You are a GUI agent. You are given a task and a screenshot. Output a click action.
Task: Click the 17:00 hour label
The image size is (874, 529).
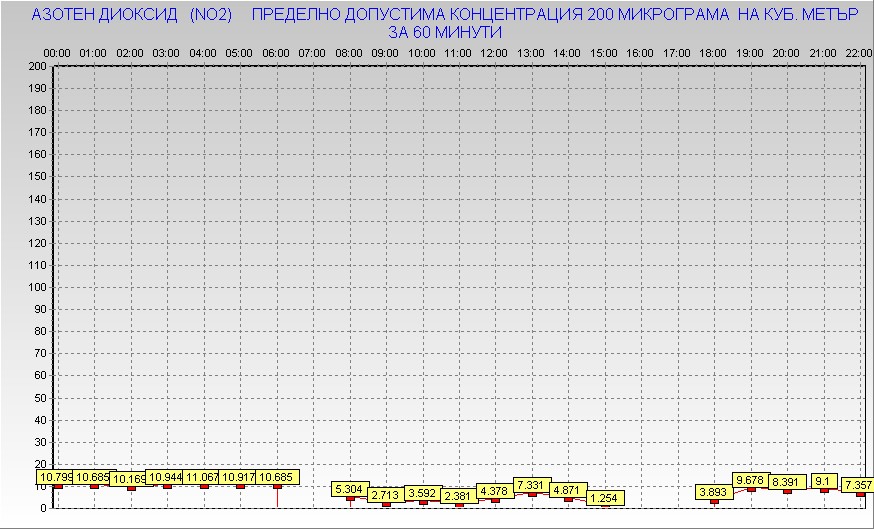coord(677,52)
